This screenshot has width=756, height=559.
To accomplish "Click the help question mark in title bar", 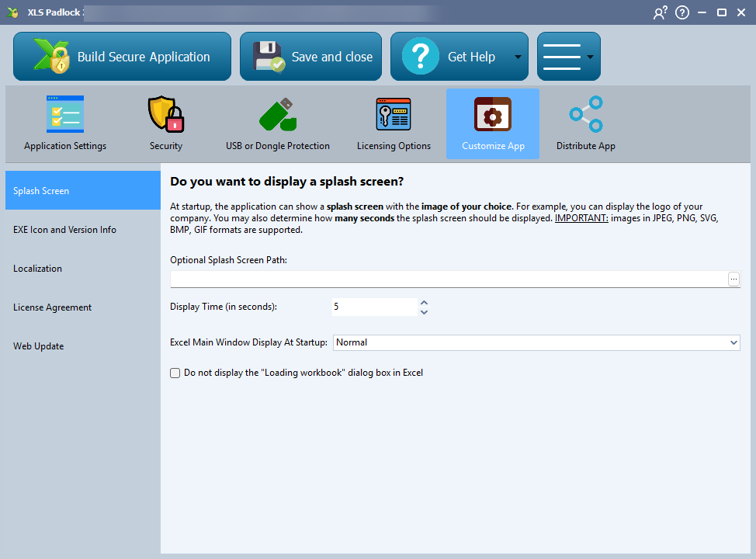I will (x=682, y=12).
